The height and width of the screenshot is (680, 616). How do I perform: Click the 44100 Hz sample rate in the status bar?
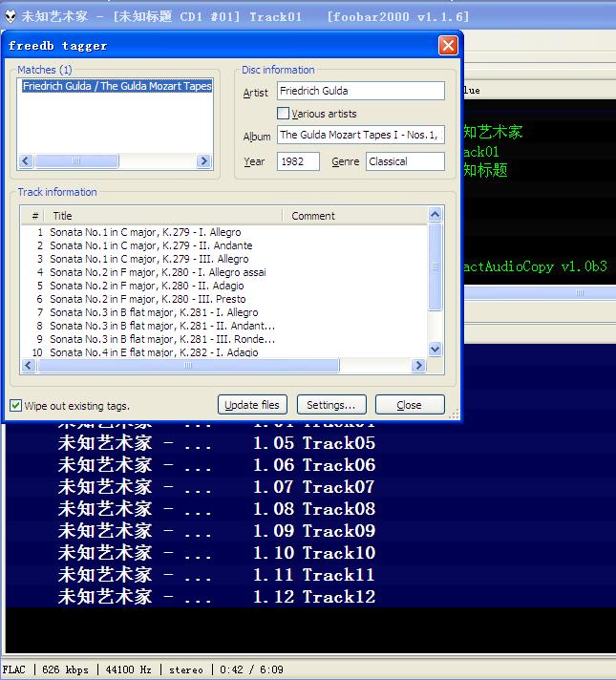pos(128,669)
